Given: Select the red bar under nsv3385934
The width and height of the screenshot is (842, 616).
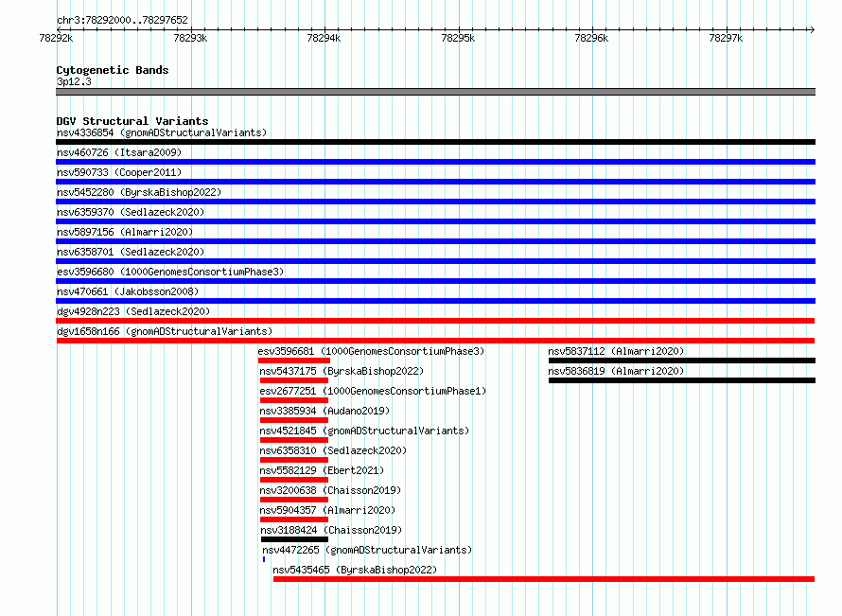Looking at the screenshot, I should pos(293,420).
